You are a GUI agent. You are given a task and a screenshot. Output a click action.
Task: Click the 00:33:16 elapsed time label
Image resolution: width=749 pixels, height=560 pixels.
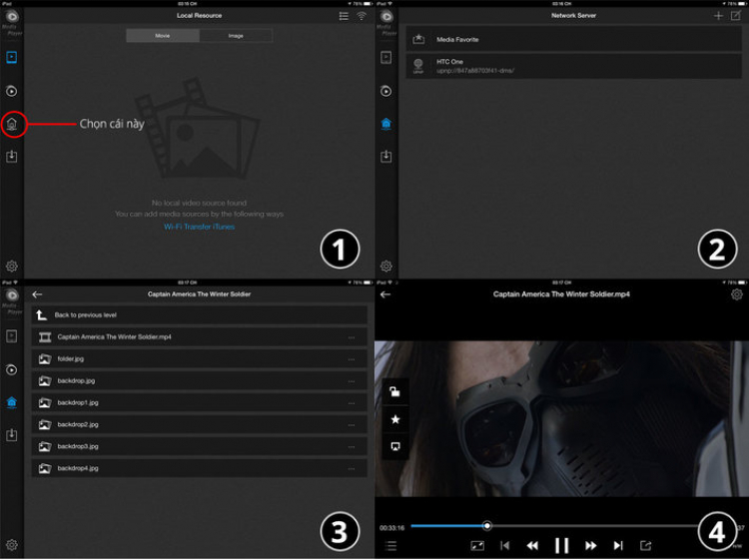pos(391,528)
